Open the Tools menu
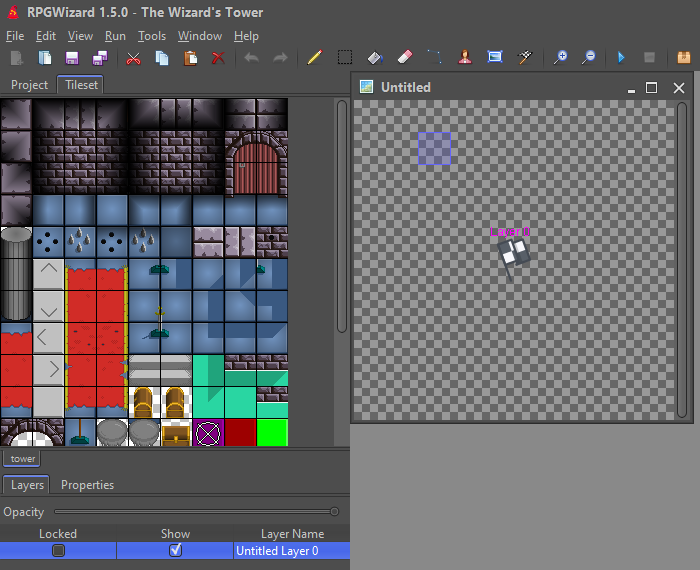 [152, 36]
